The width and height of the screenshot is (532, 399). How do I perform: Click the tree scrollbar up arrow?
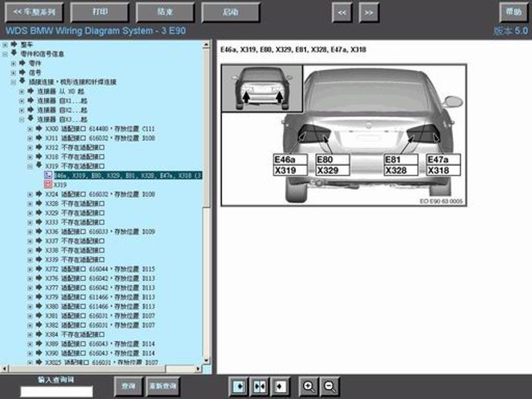click(x=207, y=45)
